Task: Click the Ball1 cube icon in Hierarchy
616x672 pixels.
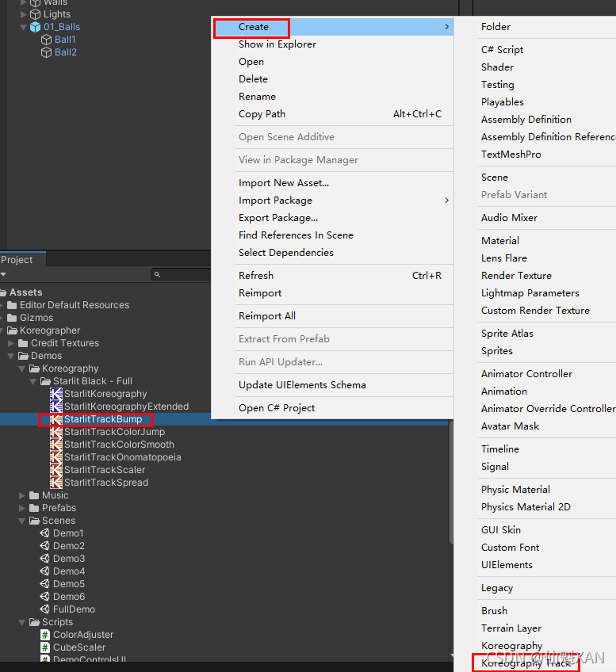Action: click(x=46, y=40)
